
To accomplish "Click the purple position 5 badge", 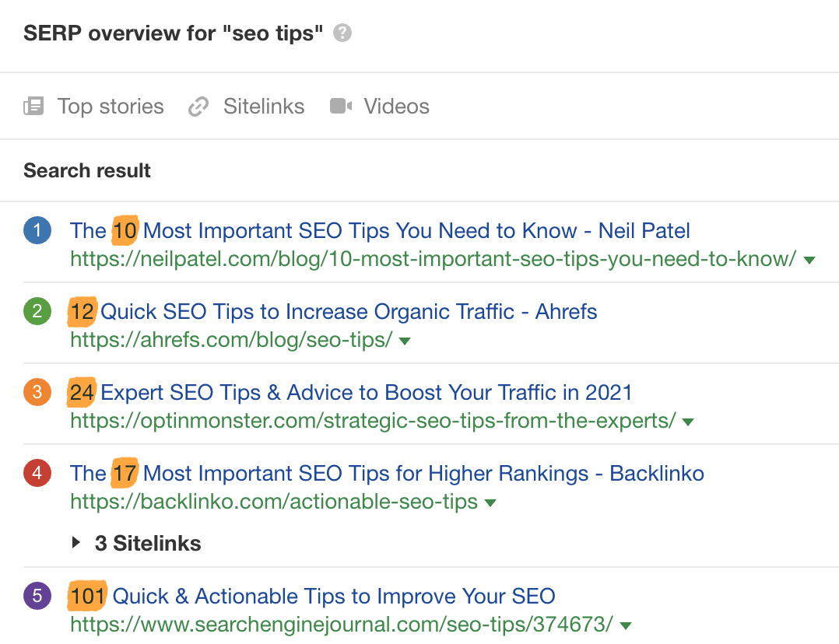I will (x=37, y=597).
